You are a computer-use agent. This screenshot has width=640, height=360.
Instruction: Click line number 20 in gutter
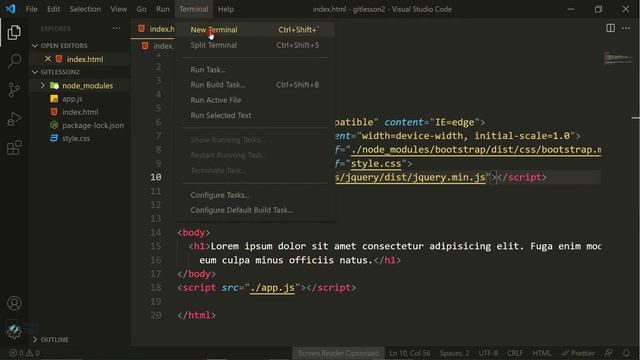(156, 315)
